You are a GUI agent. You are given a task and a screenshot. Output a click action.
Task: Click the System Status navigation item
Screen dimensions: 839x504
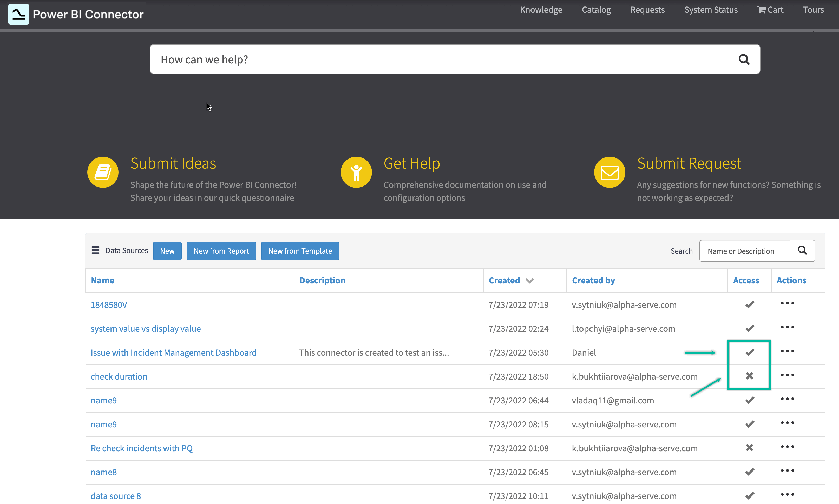(x=711, y=10)
